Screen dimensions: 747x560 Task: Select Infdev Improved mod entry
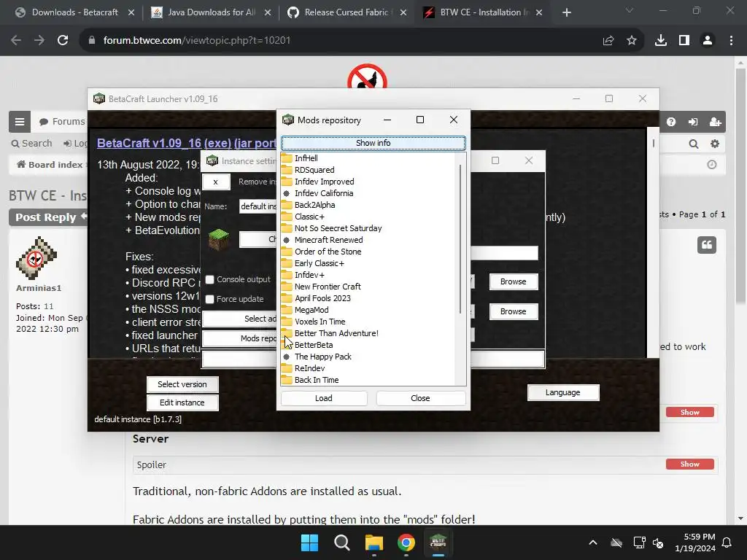coord(324,182)
